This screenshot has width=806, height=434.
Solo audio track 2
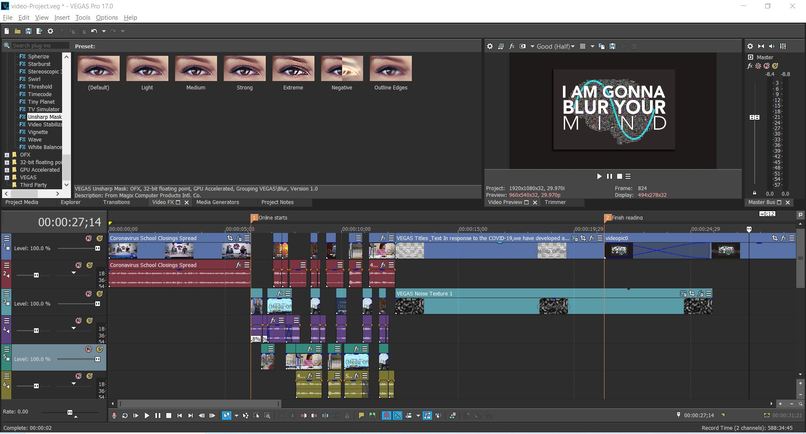coord(89,265)
